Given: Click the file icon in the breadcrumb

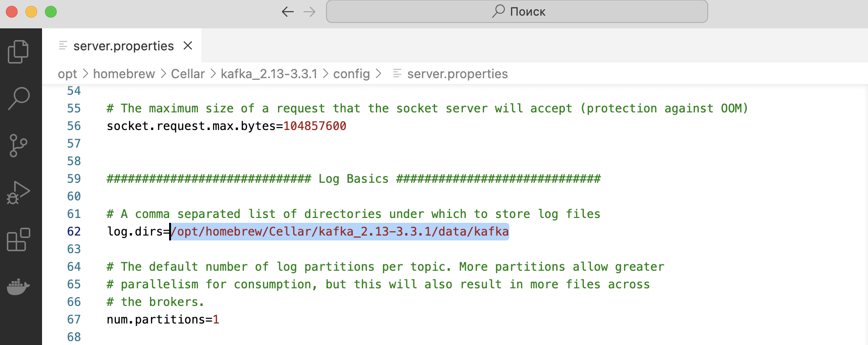Looking at the screenshot, I should (x=397, y=73).
